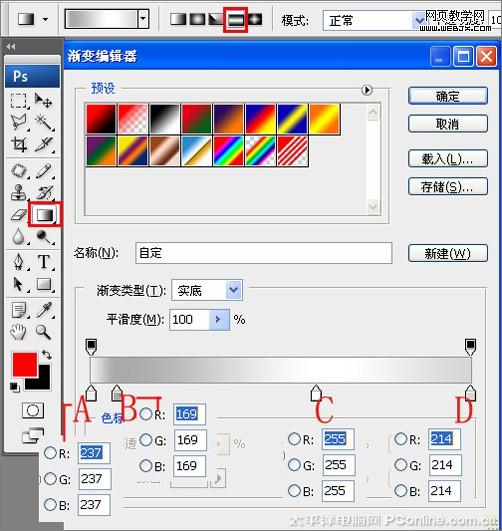502x531 pixels.
Task: Click the 存储(S)... button
Action: 448,186
